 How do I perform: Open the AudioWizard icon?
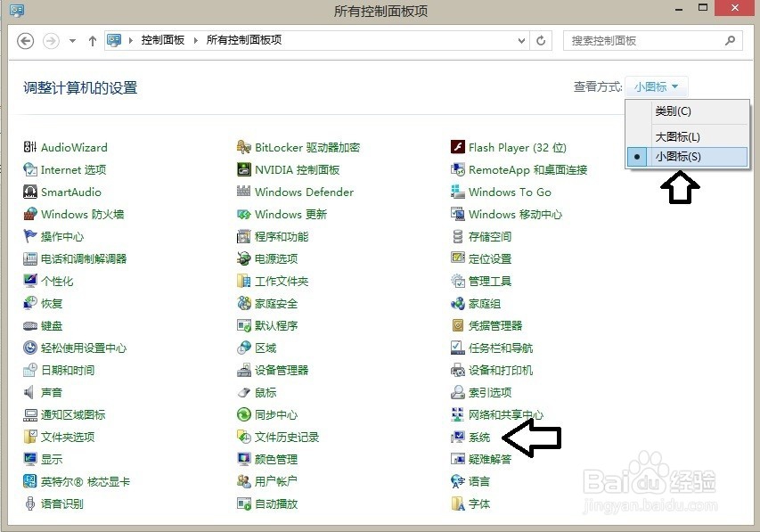(30, 147)
